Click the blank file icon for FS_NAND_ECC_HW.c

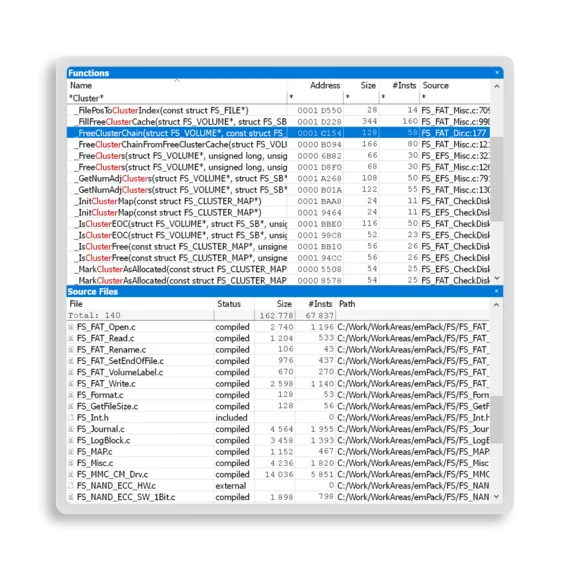point(71,485)
